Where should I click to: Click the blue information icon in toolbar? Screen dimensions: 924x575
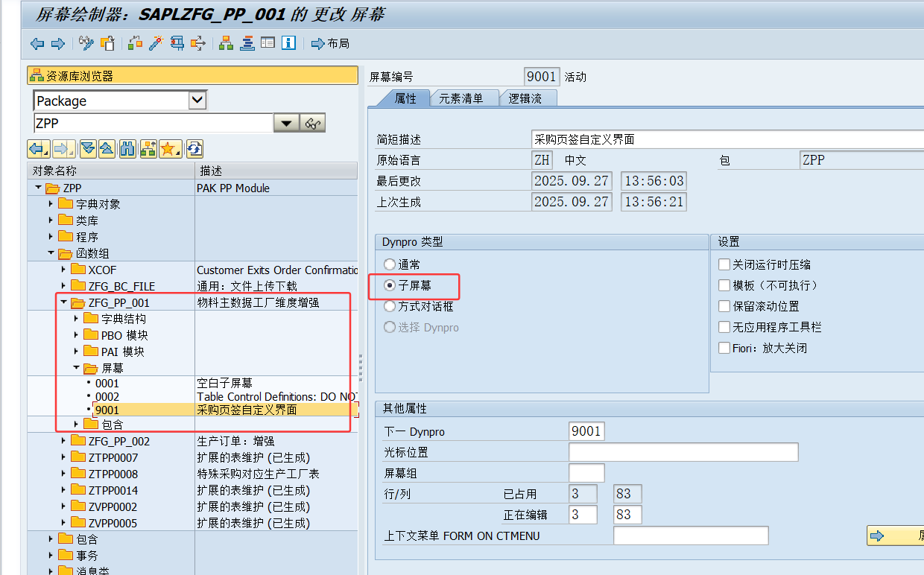288,43
